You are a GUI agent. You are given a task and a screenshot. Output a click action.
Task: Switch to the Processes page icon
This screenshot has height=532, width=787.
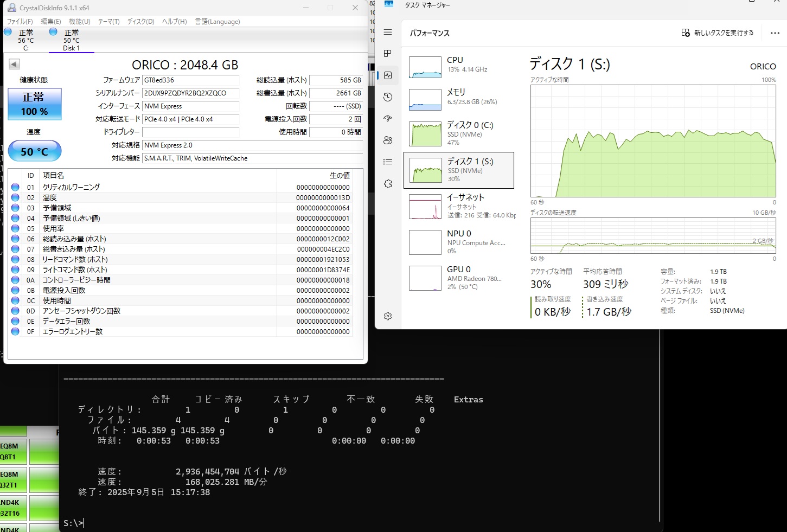[x=388, y=53]
